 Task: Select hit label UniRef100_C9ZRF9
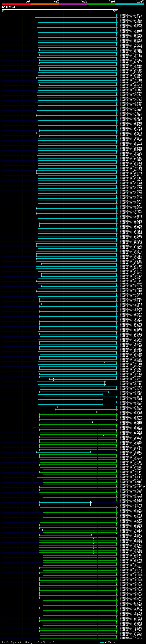click(131, 552)
